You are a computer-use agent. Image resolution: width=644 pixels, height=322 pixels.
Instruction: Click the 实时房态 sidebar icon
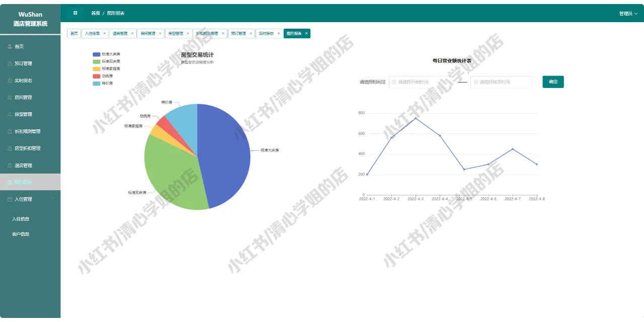[x=11, y=80]
